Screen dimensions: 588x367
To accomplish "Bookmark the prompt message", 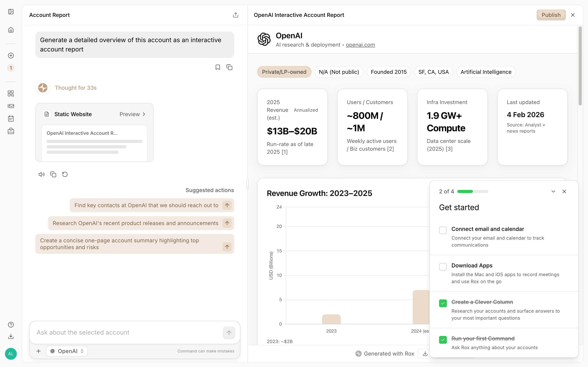I will click(x=218, y=67).
